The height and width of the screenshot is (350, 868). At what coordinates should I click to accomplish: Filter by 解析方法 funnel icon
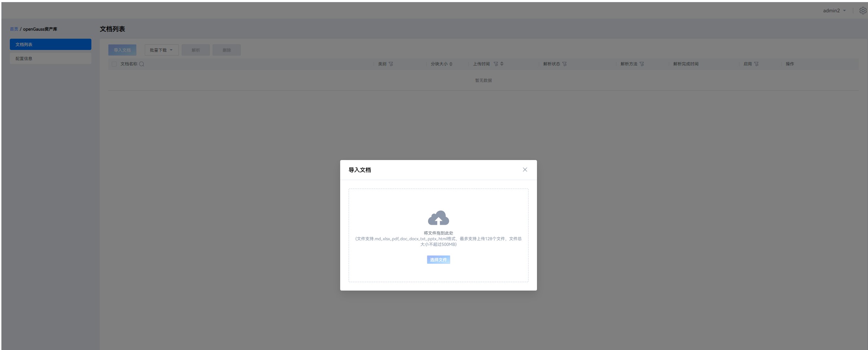pyautogui.click(x=642, y=64)
